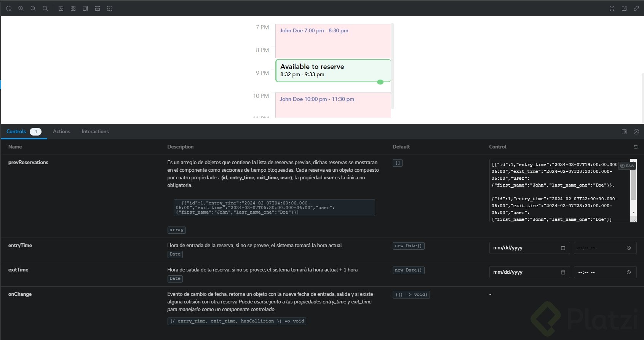Select the John Doe 10:00 pm reservation block

(x=333, y=105)
